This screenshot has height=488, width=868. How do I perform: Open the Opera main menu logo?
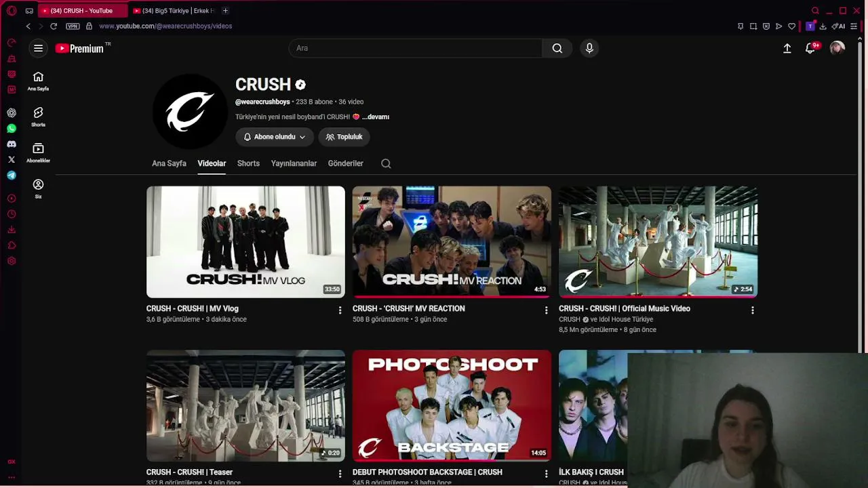[x=12, y=10]
